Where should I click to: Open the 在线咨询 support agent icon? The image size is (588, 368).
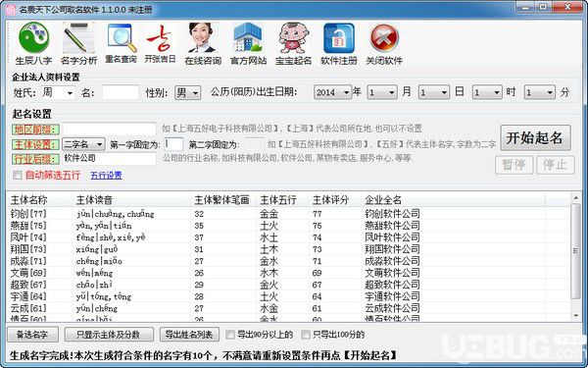pos(203,43)
